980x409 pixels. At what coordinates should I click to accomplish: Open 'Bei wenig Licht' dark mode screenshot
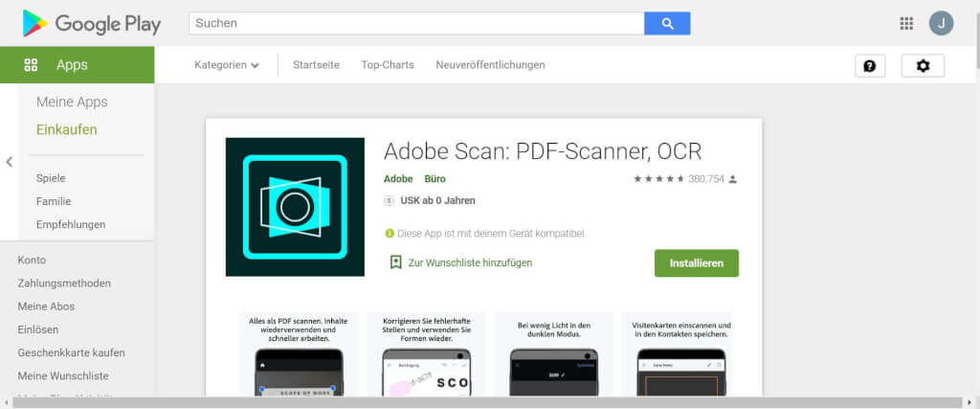coord(554,353)
